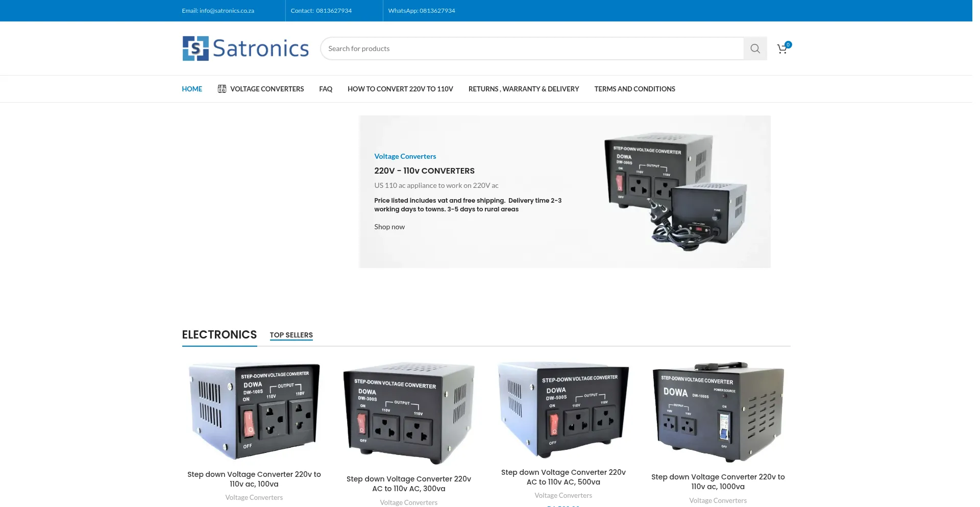The height and width of the screenshot is (507, 980).
Task: Click the WhatsApp 0813627934 link
Action: coord(422,11)
